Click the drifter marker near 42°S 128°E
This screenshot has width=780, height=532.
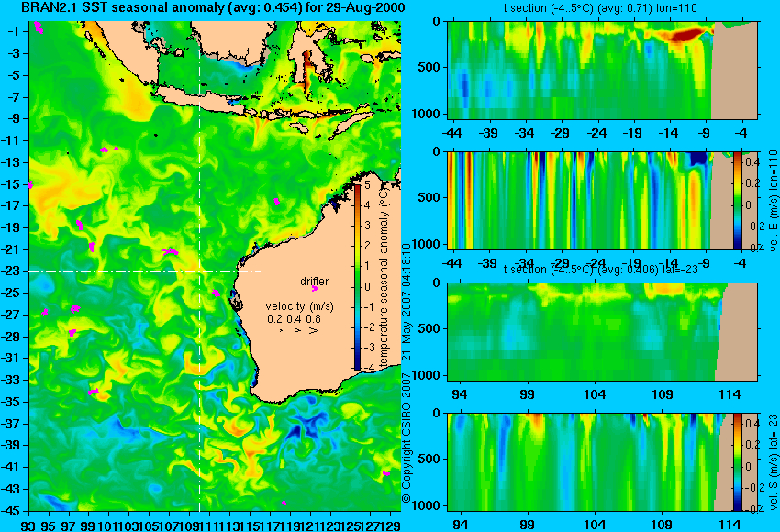coord(386,473)
